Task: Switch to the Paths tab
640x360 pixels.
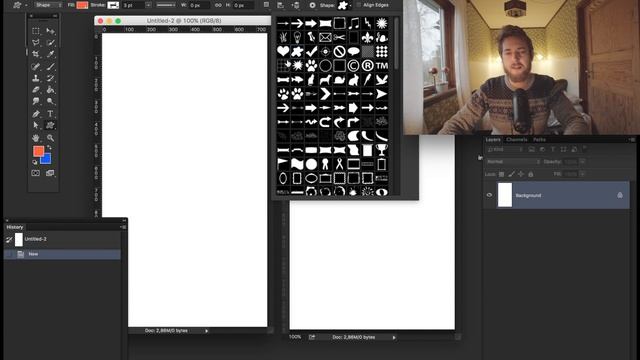Action: pyautogui.click(x=539, y=140)
